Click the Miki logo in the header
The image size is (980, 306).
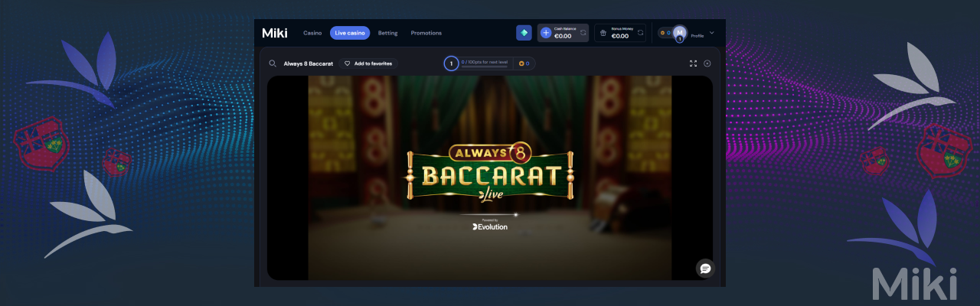[274, 33]
